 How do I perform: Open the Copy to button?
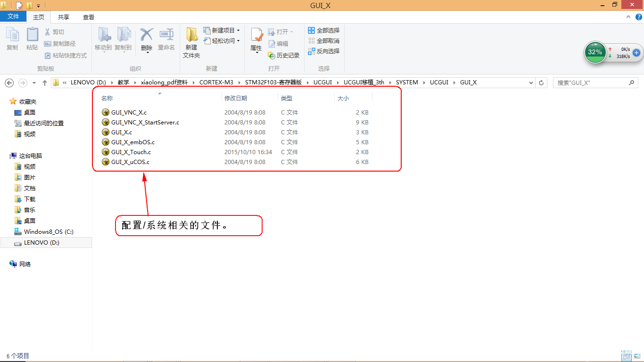123,40
